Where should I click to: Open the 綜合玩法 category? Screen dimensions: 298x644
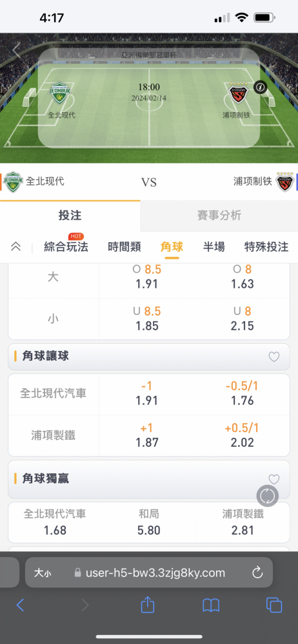pyautogui.click(x=66, y=247)
